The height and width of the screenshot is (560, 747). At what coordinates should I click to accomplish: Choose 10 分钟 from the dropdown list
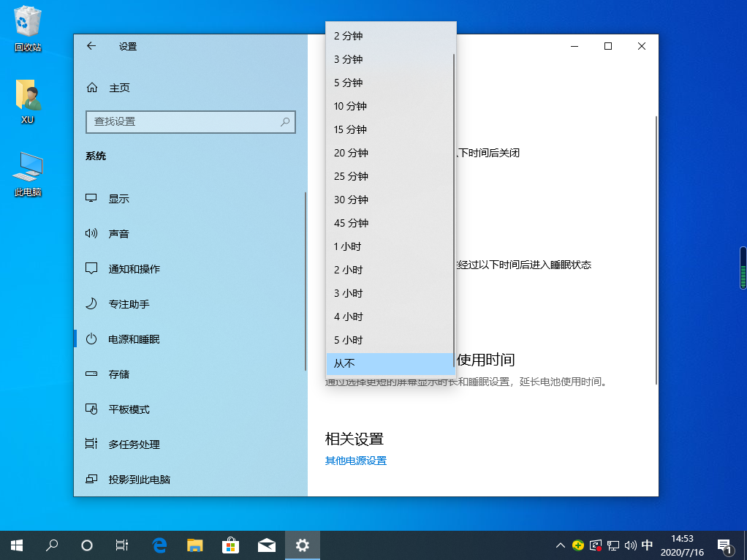pos(390,106)
